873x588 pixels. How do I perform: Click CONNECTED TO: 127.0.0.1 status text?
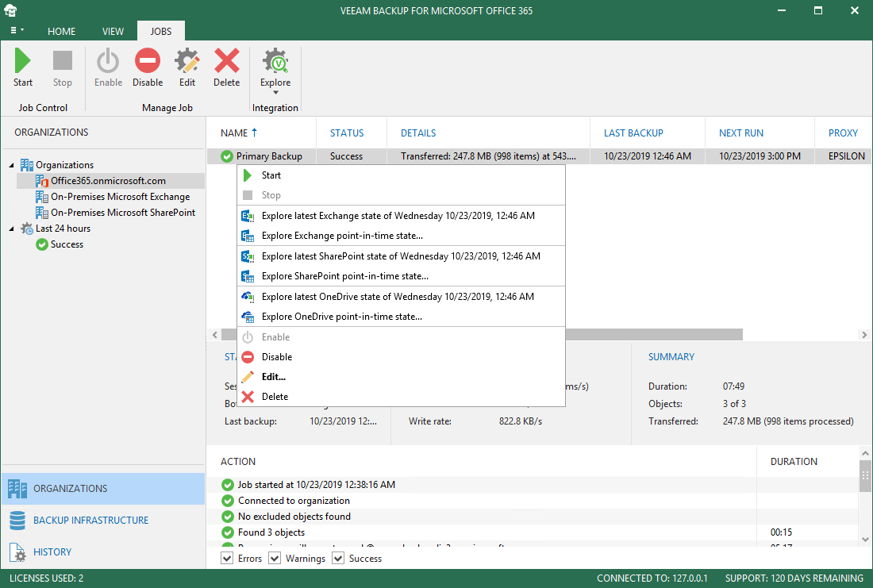point(652,578)
